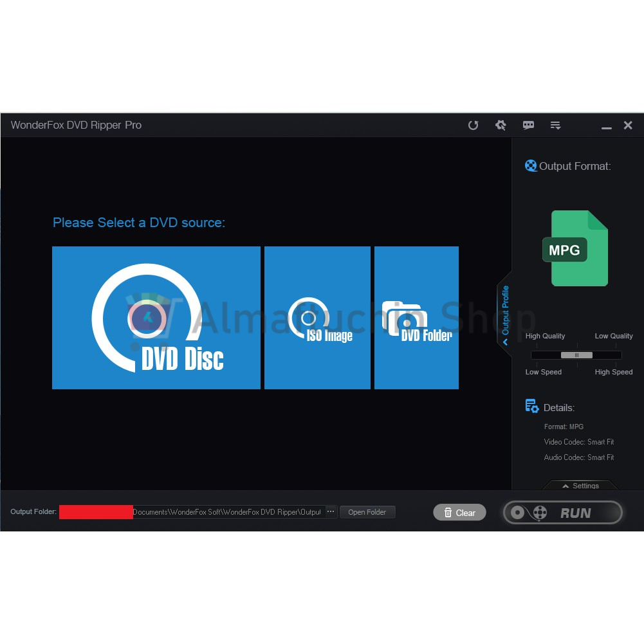Open the menu list icon in title bar
644x644 pixels.
556,125
